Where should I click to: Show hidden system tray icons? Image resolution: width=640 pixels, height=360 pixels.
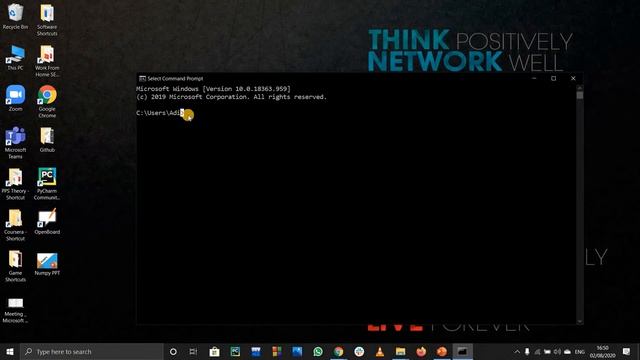click(x=517, y=351)
